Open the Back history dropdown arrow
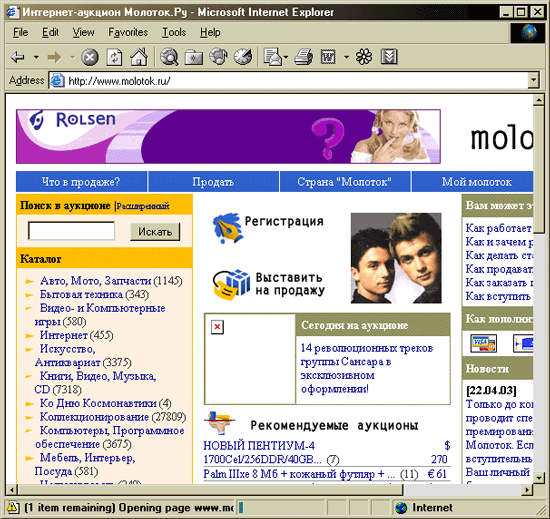This screenshot has height=519, width=550. point(36,57)
